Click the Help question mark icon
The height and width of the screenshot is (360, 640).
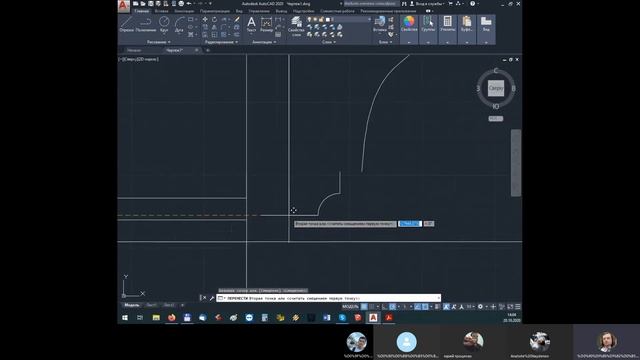click(472, 3)
